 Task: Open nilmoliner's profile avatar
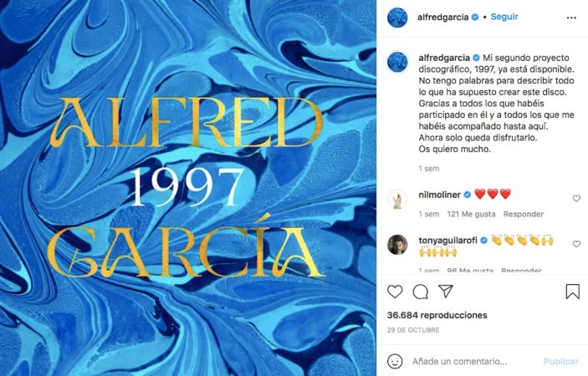397,199
